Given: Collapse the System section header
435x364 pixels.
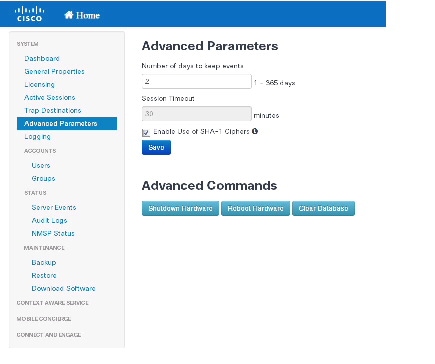Looking at the screenshot, I should [x=27, y=44].
